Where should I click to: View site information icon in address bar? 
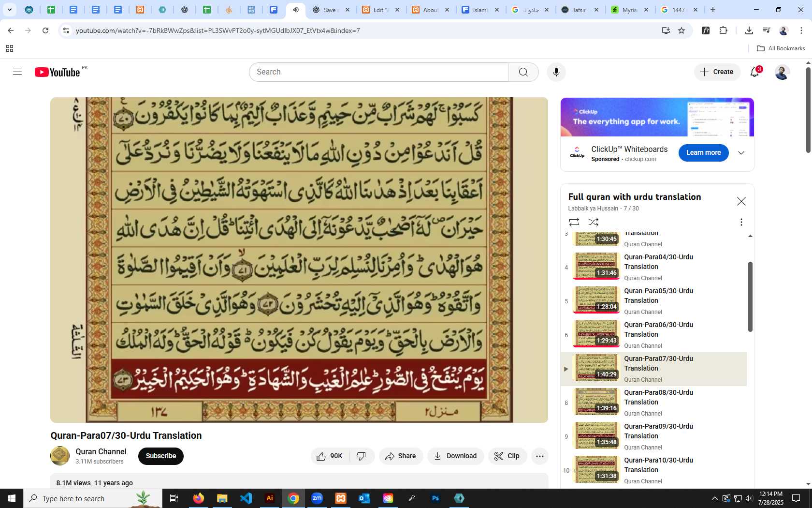[x=66, y=30]
